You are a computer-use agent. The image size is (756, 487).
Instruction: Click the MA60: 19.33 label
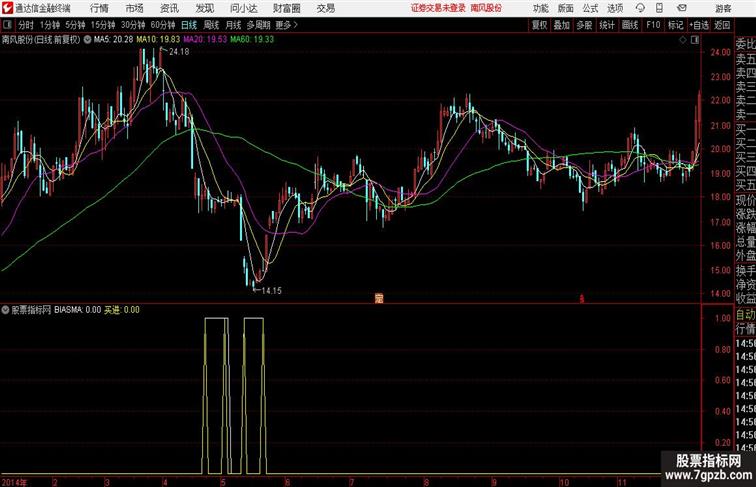(x=252, y=40)
